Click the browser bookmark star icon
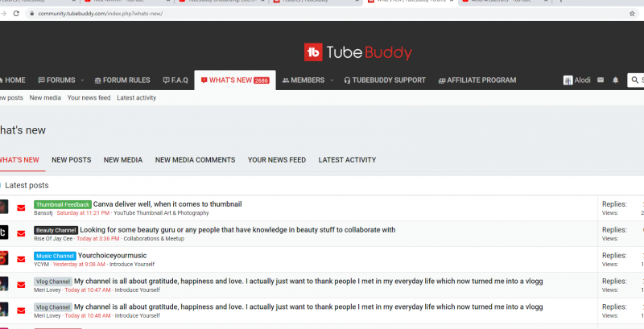This screenshot has width=644, height=329. [x=632, y=14]
